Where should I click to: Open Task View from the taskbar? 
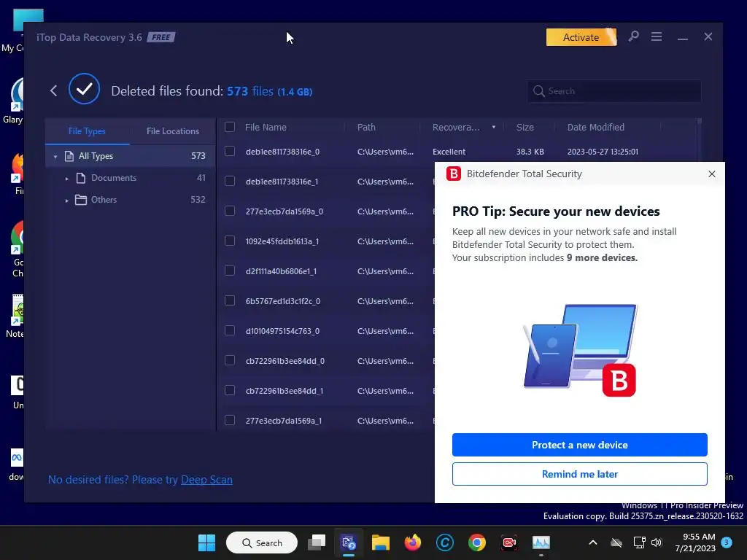click(x=317, y=542)
